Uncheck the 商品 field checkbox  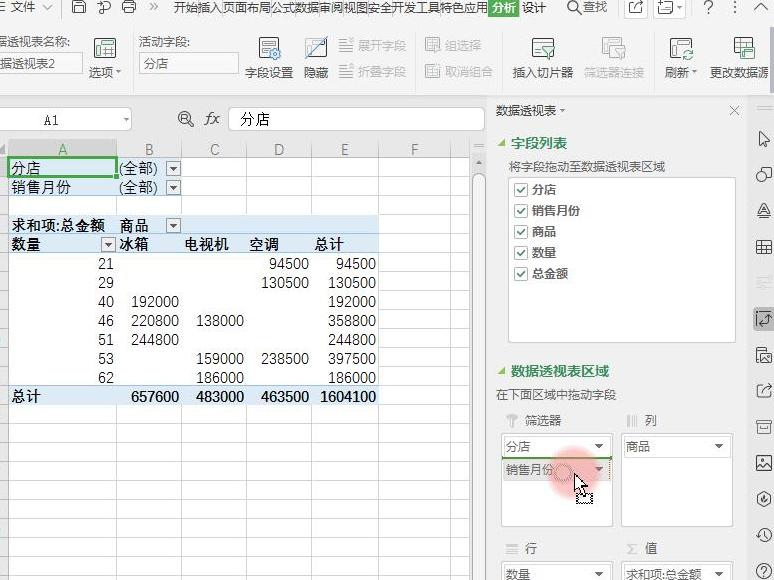coord(521,232)
